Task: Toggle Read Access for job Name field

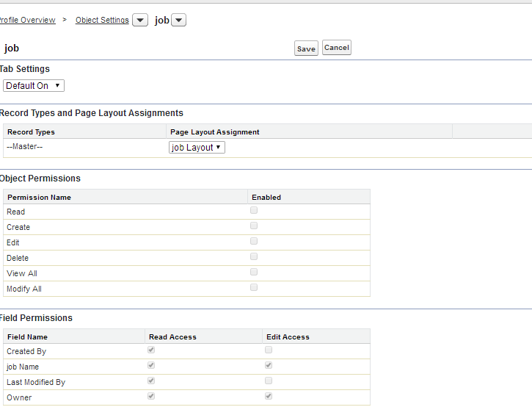Action: click(x=151, y=365)
